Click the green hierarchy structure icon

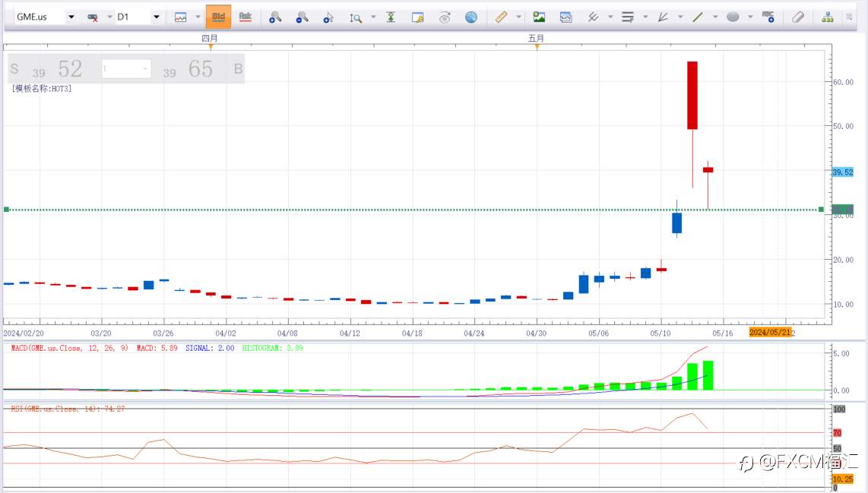[x=828, y=17]
